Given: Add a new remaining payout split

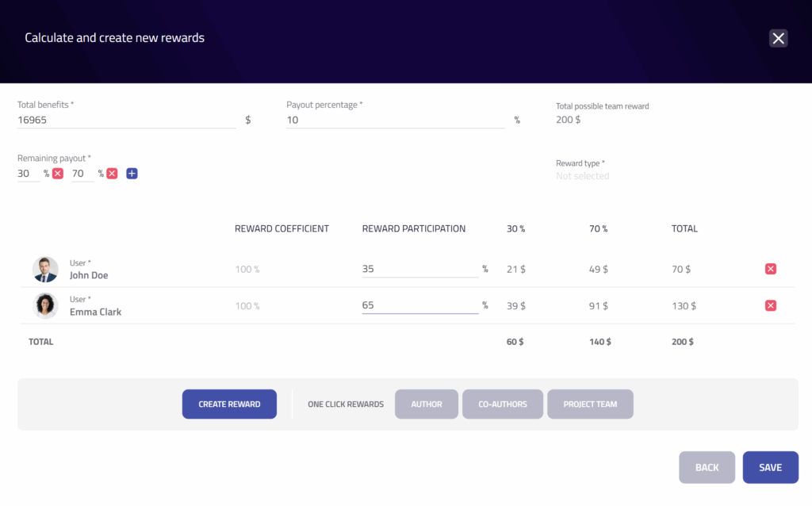Looking at the screenshot, I should pos(132,174).
